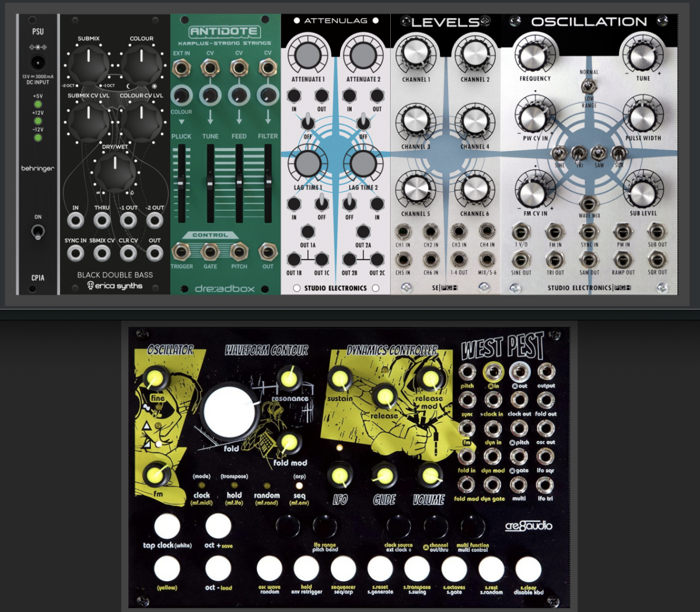
Task: Click the osc wave / random button
Action: point(269,569)
